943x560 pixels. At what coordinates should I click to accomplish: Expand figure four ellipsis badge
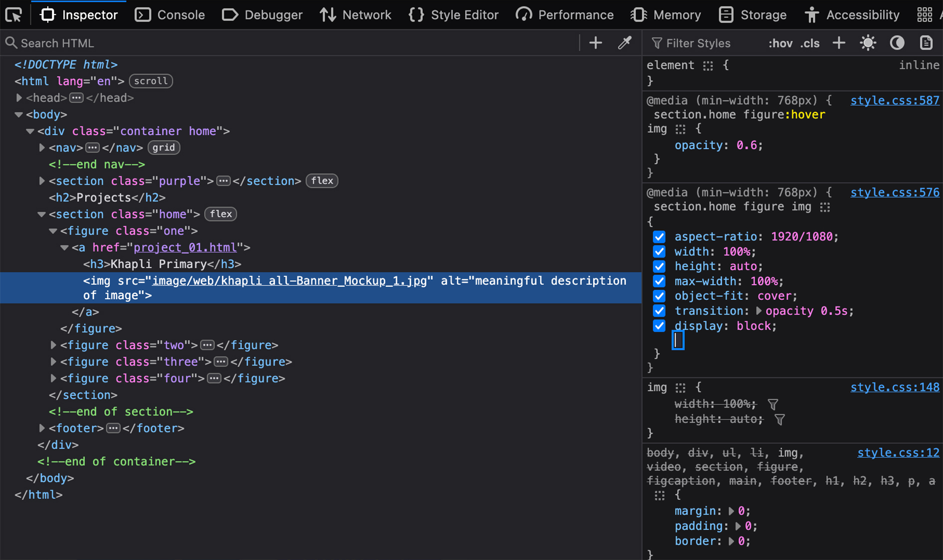[214, 379]
